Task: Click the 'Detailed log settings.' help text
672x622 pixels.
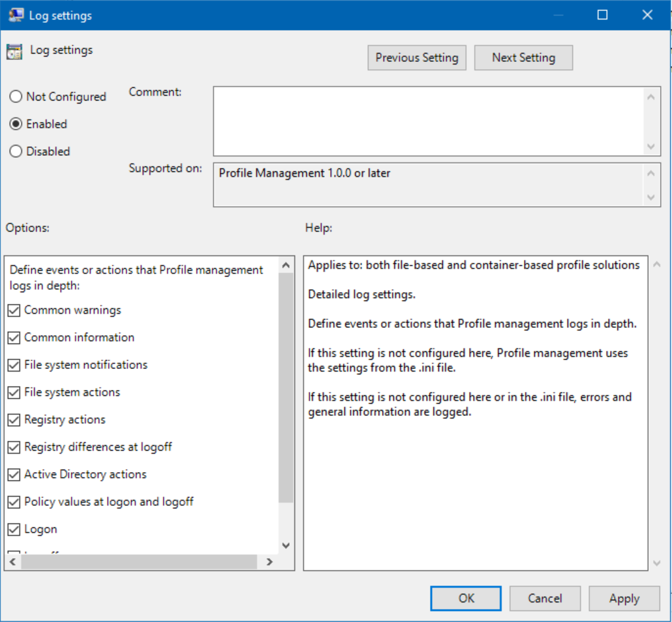Action: point(361,294)
